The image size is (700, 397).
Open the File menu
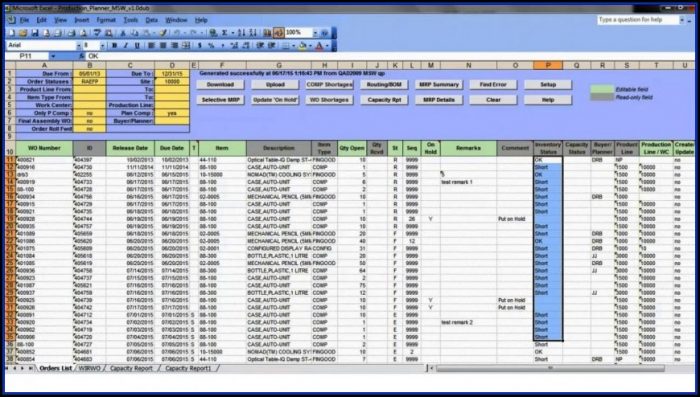24,20
